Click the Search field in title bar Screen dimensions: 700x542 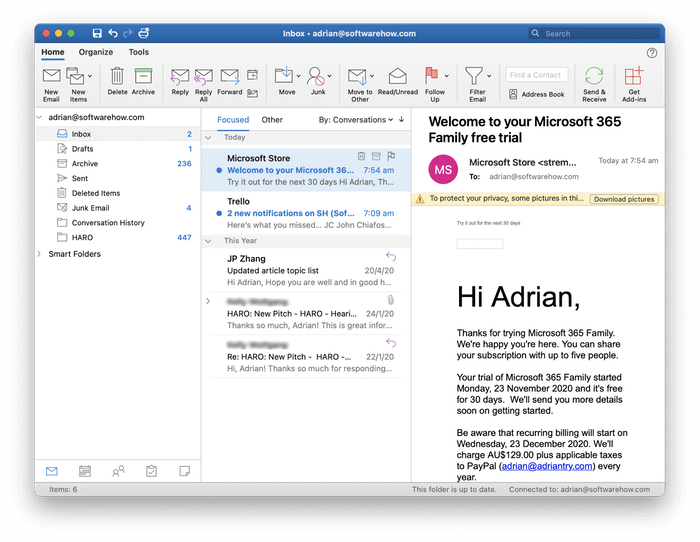tap(594, 33)
